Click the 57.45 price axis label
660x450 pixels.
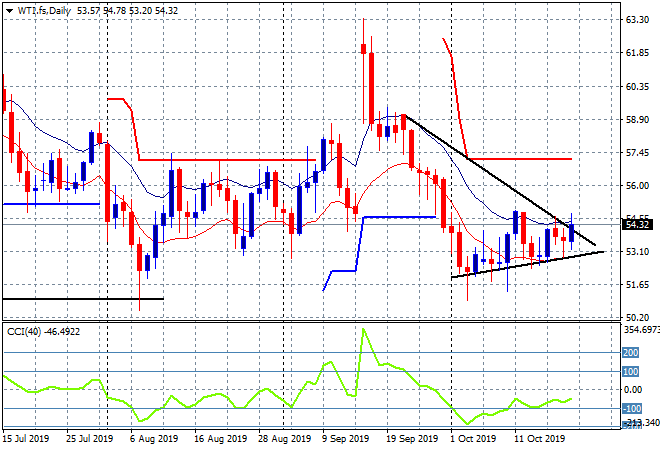[637, 153]
